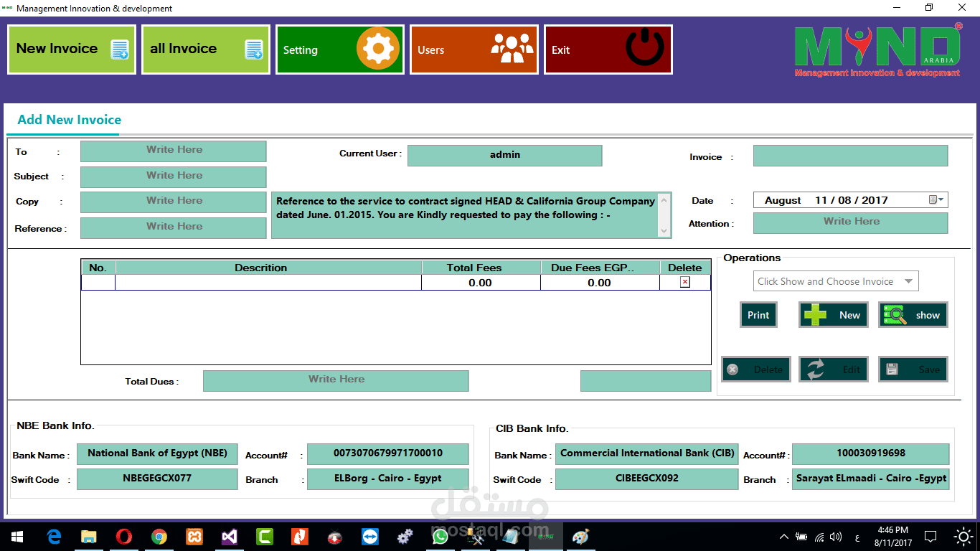The image size is (980, 551).
Task: Expand the Click Show and Choose Invoice dropdown
Action: tap(909, 281)
